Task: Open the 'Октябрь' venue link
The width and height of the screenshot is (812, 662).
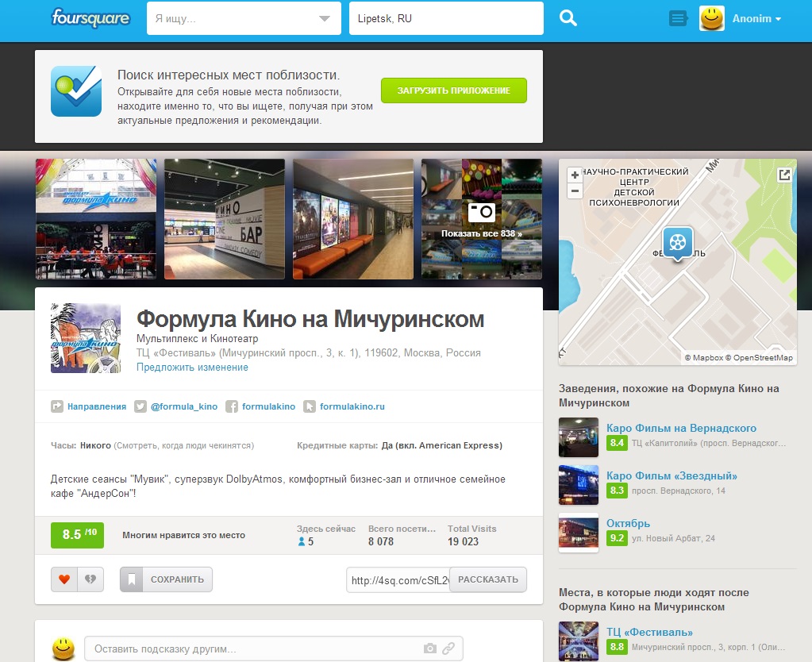Action: 628,524
